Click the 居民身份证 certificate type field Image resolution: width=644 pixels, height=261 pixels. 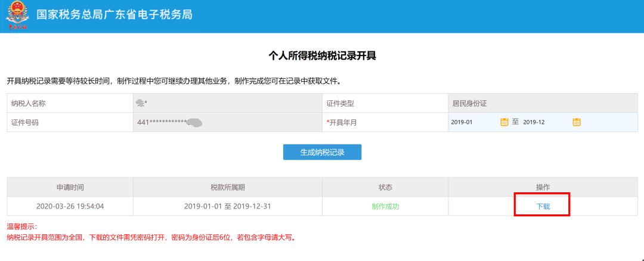542,103
